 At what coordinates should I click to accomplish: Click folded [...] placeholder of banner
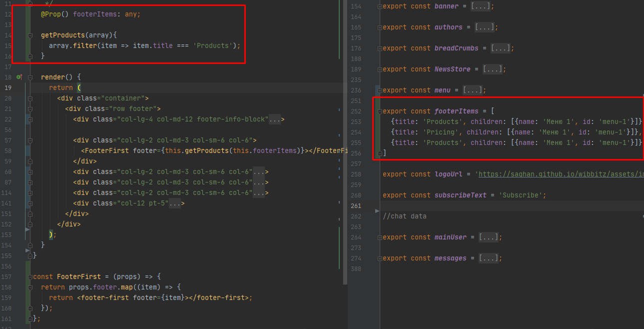pyautogui.click(x=480, y=6)
